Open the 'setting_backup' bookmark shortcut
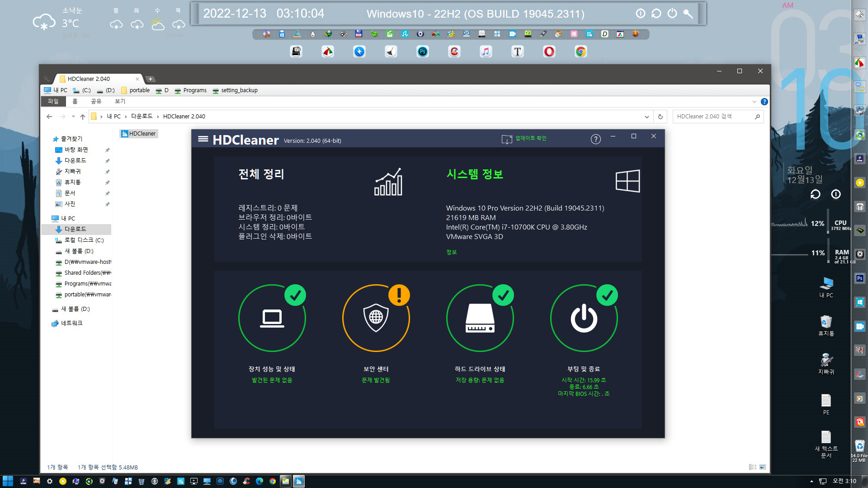868x488 pixels. tap(235, 90)
